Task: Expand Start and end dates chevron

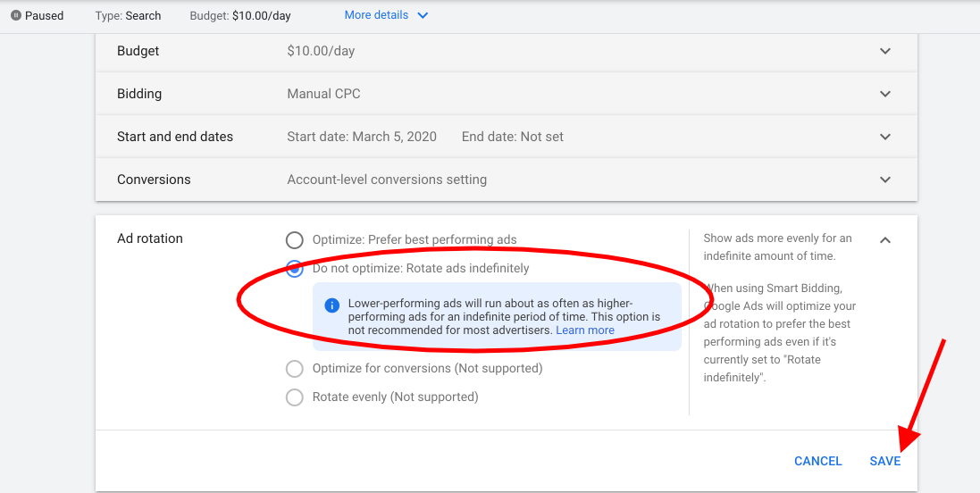Action: [885, 137]
